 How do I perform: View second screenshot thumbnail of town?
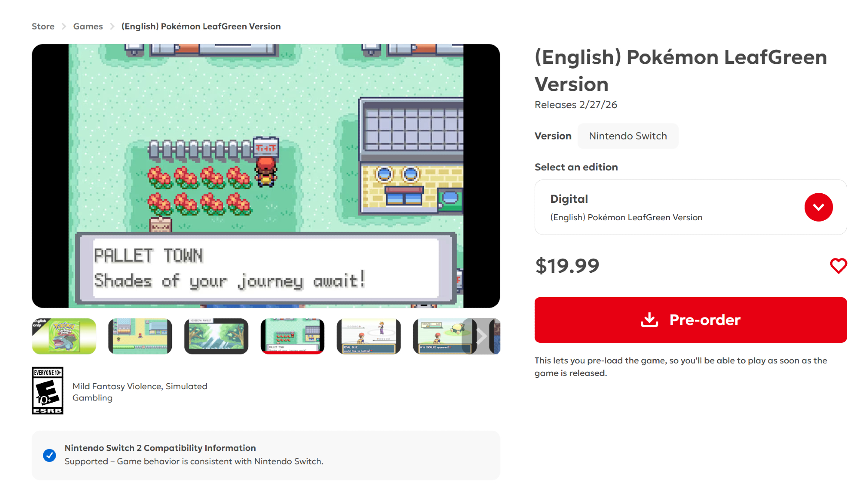tap(140, 336)
